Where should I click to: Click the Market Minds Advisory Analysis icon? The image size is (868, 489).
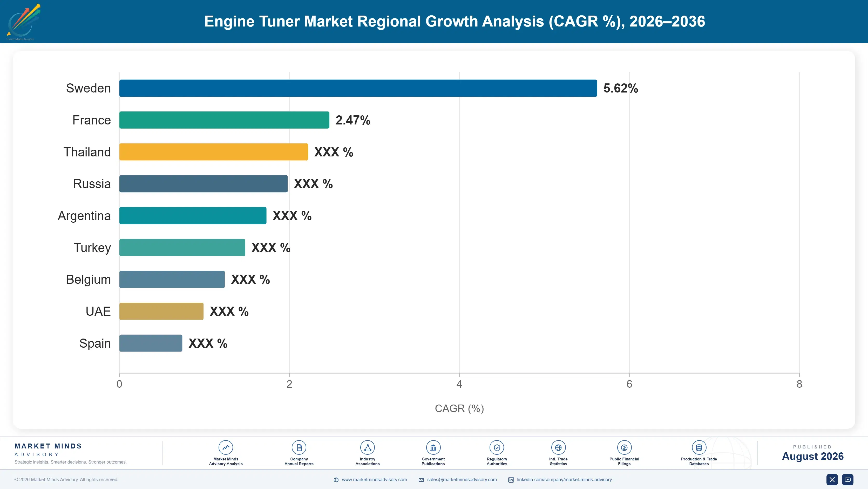226,447
